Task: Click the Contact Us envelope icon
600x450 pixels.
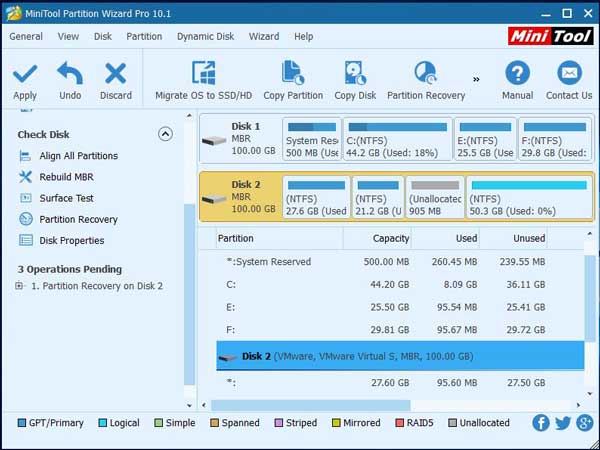Action: pos(569,73)
